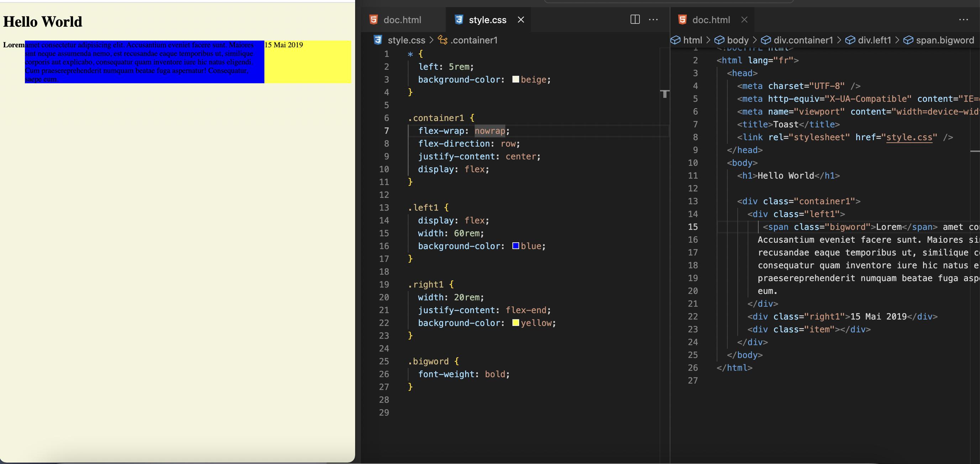Click 'font-weight: bold' declaration
This screenshot has height=464, width=980.
click(x=464, y=374)
